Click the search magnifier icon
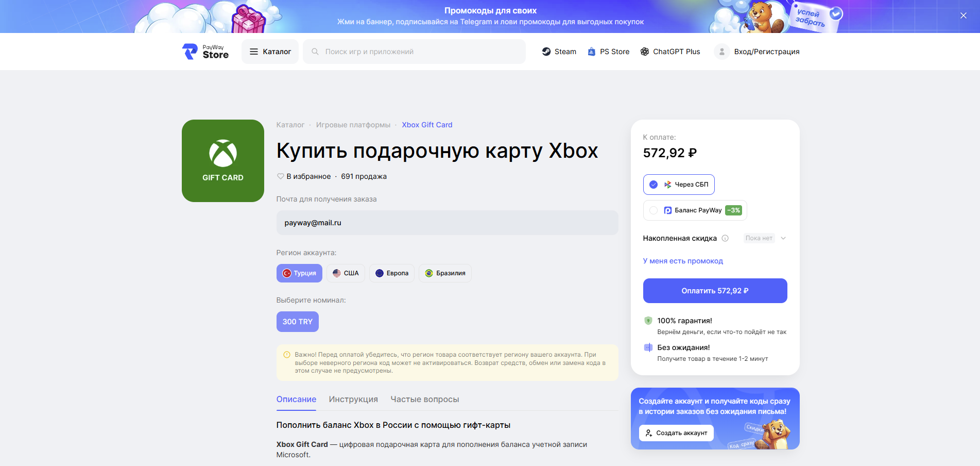 click(315, 52)
